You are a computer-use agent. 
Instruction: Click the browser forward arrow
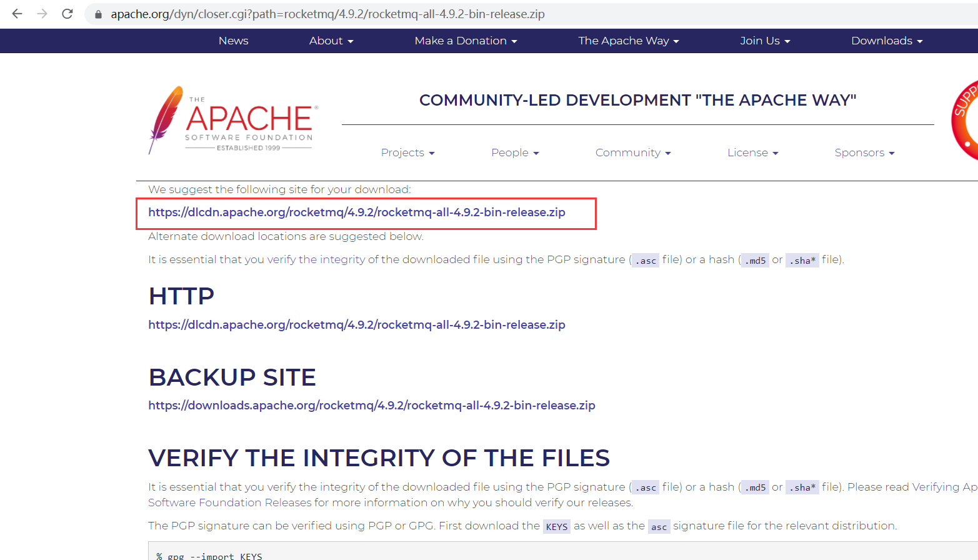point(42,14)
